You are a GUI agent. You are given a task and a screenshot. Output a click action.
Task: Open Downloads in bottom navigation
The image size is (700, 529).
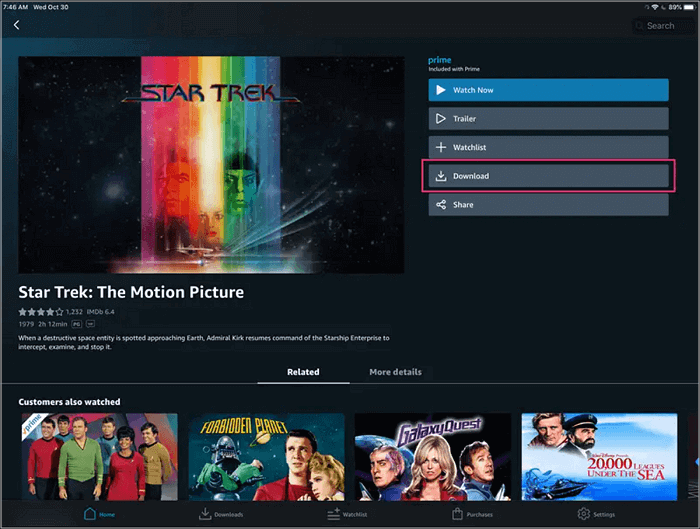221,514
